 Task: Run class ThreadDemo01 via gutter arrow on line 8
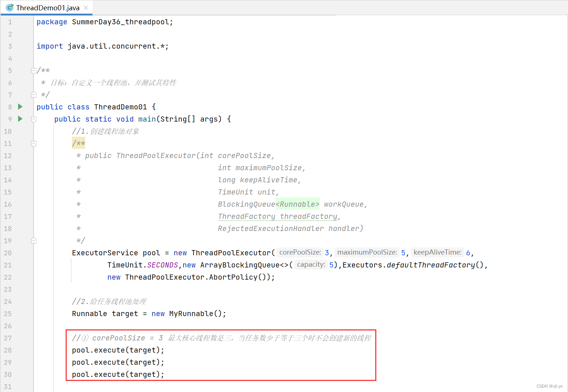point(20,107)
